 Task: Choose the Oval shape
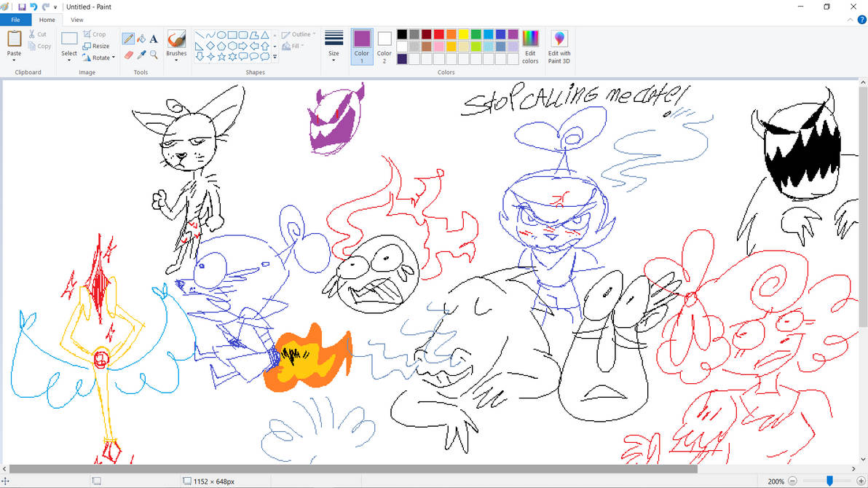coord(221,35)
